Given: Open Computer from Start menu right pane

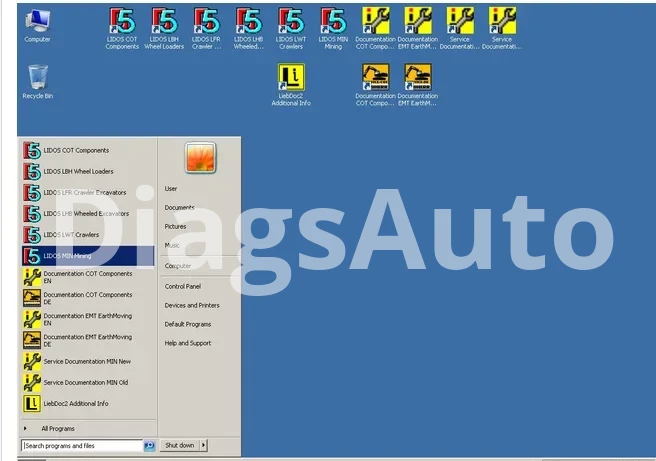Looking at the screenshot, I should (x=178, y=266).
